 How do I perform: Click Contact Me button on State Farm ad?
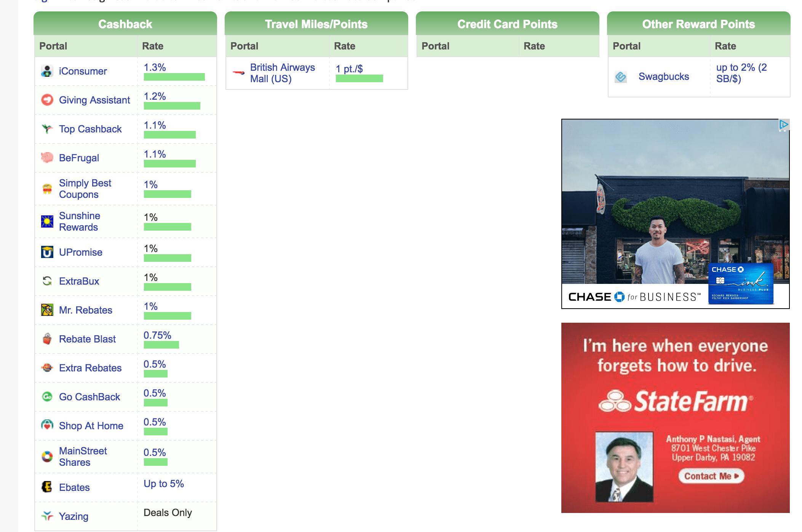click(711, 476)
